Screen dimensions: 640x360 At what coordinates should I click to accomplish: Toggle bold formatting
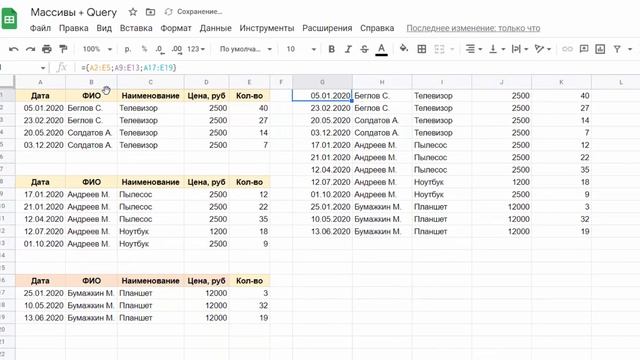coord(331,49)
